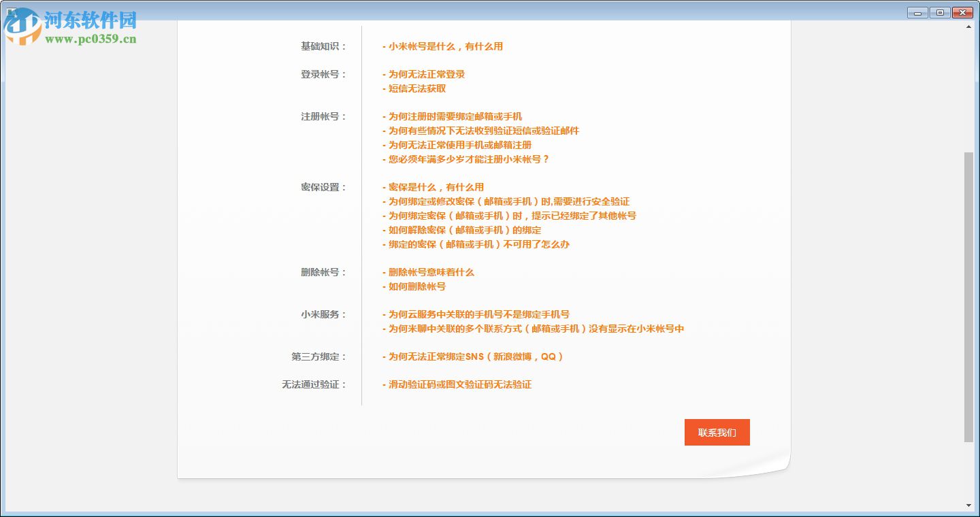
Task: Click the "如何删除帐号" link
Action: (x=416, y=286)
